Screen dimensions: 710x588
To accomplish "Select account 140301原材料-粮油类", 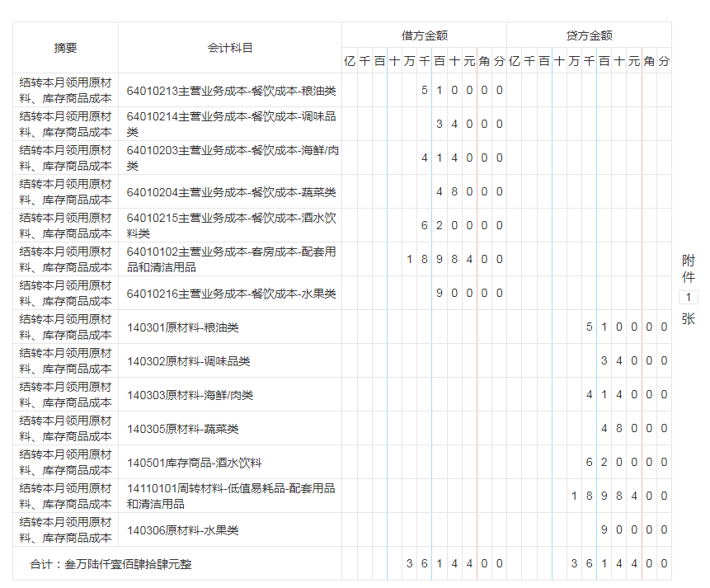I will tap(183, 327).
